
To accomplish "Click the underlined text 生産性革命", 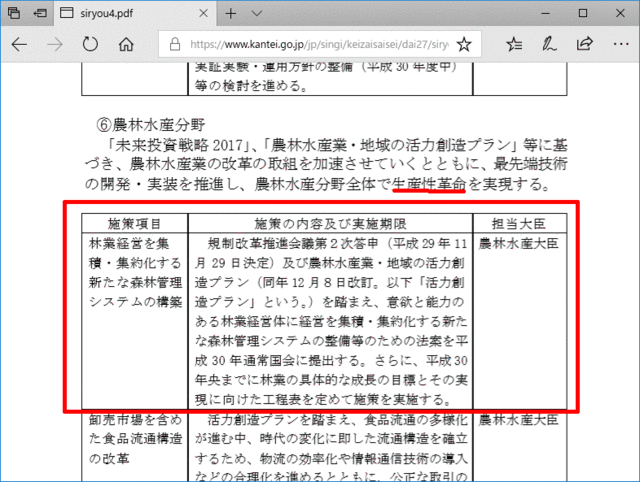I will (x=429, y=184).
